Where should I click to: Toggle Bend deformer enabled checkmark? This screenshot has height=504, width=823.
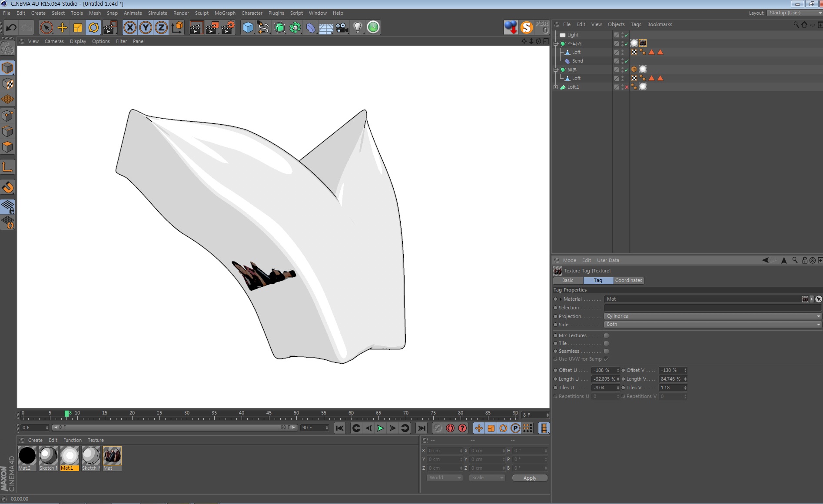[627, 61]
